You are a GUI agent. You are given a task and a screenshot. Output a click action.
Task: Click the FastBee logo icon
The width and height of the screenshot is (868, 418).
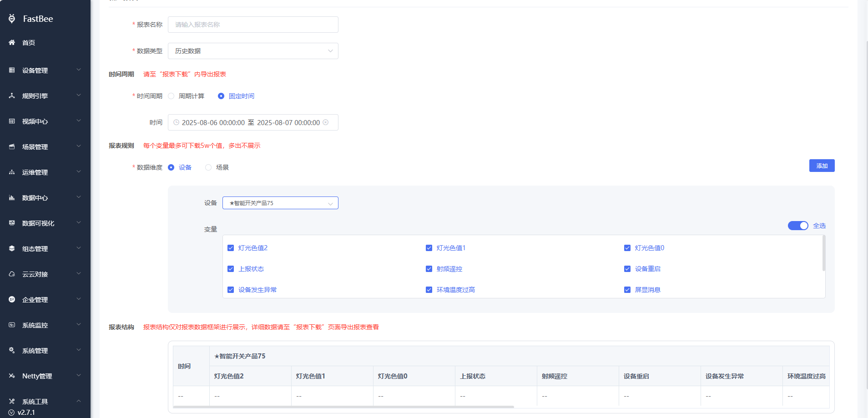pos(12,19)
